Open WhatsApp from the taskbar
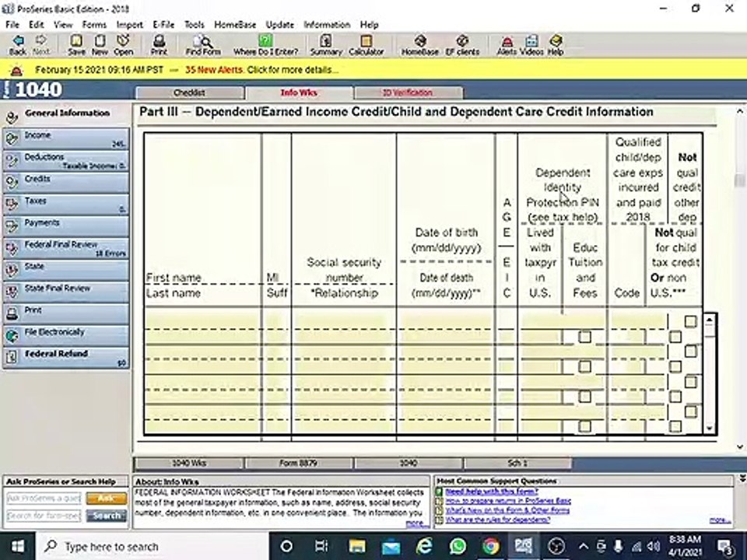The width and height of the screenshot is (747, 560). point(458,546)
